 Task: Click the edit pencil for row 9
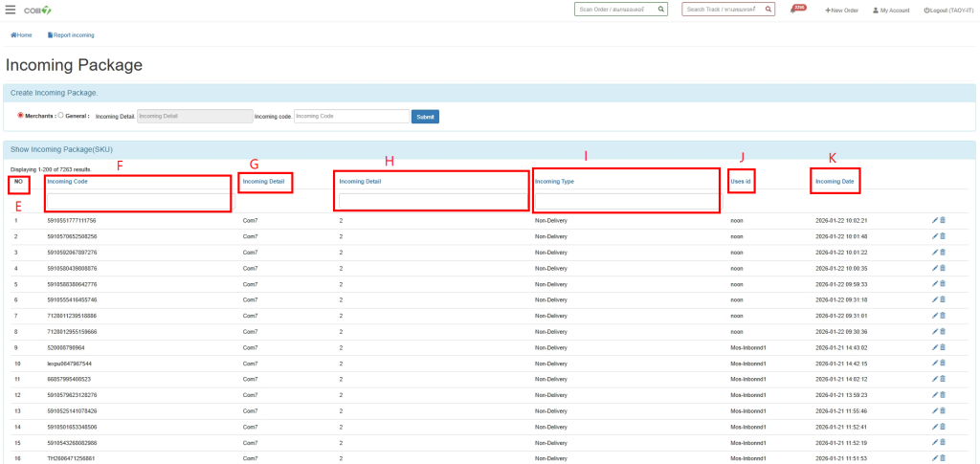[935, 346]
